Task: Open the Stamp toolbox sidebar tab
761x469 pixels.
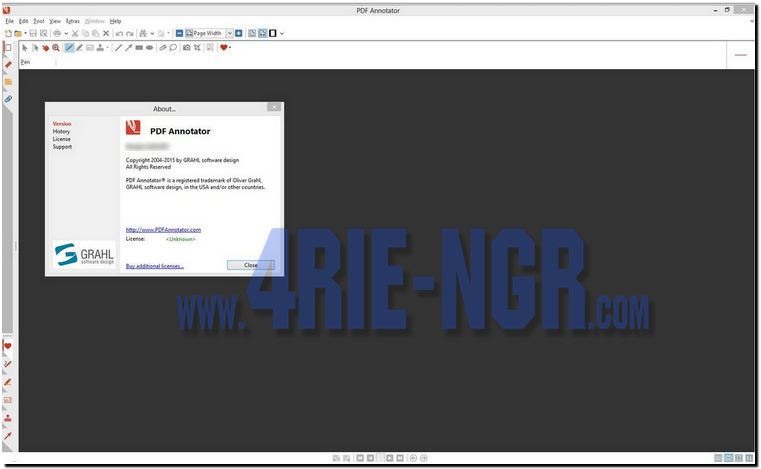Action: pyautogui.click(x=7, y=418)
